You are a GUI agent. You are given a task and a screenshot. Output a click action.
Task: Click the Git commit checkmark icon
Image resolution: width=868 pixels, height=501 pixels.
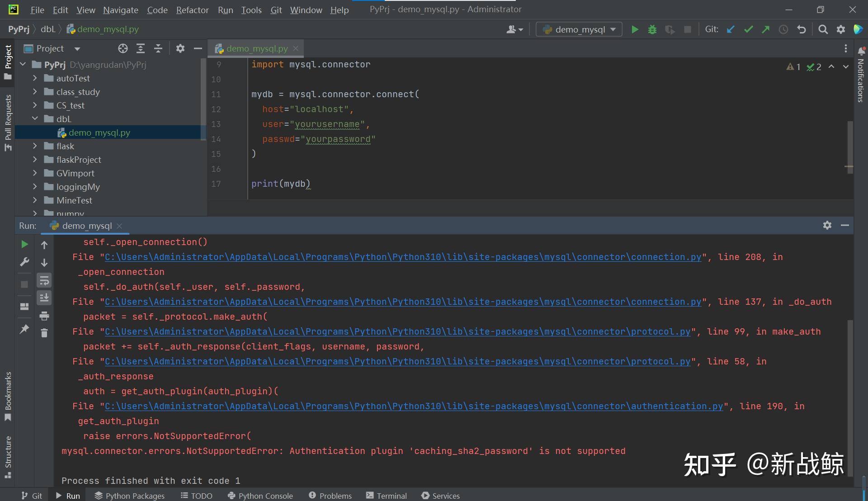748,29
